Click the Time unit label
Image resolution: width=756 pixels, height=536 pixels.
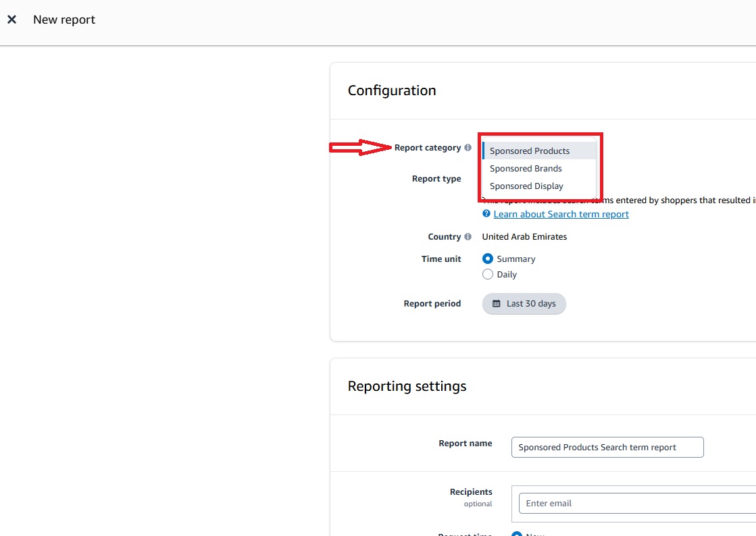(441, 259)
